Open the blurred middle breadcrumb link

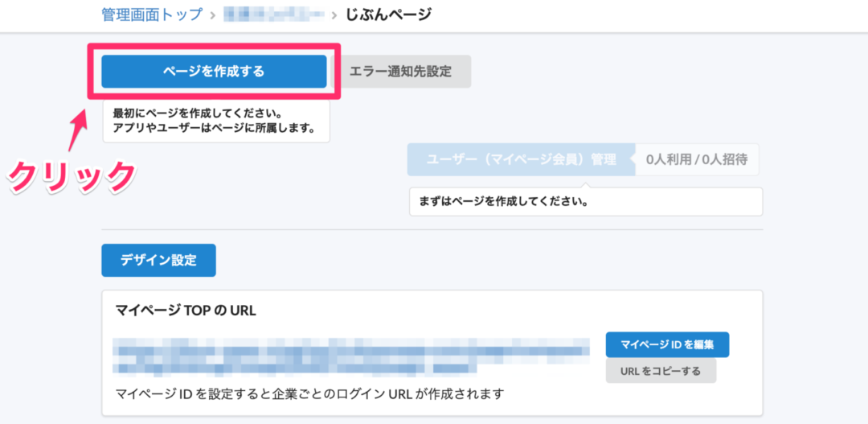[x=272, y=14]
